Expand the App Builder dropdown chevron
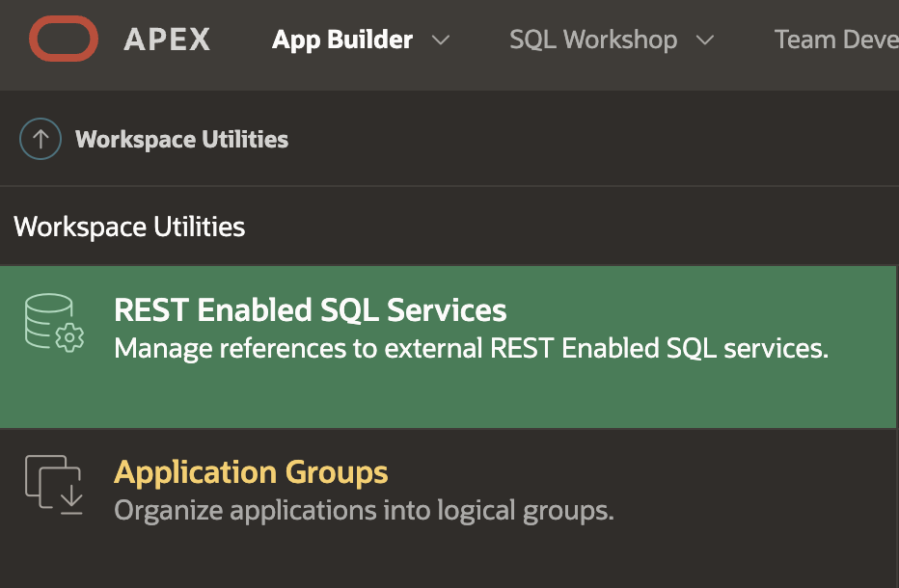This screenshot has height=588, width=899. (441, 40)
